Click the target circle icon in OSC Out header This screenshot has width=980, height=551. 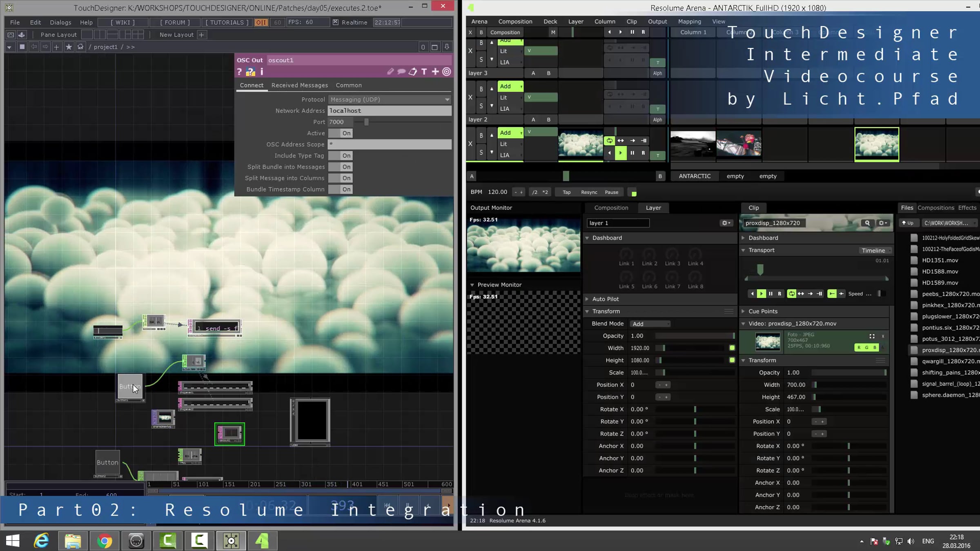[x=447, y=72]
